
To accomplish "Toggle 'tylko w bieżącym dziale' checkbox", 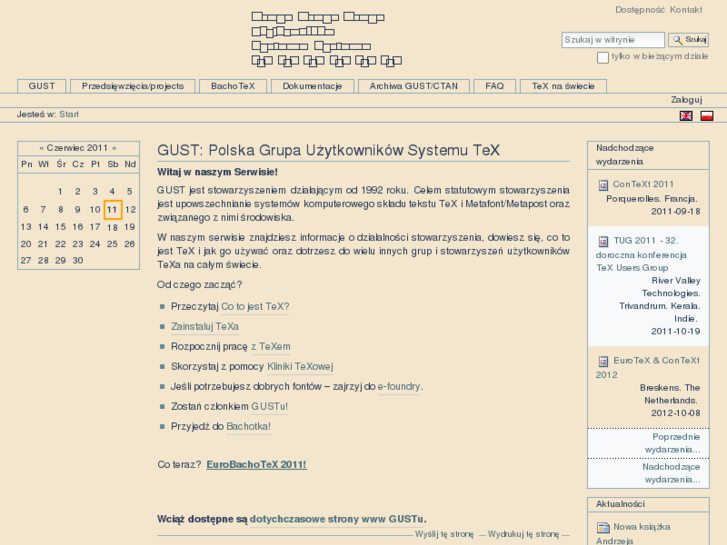I will [x=603, y=58].
